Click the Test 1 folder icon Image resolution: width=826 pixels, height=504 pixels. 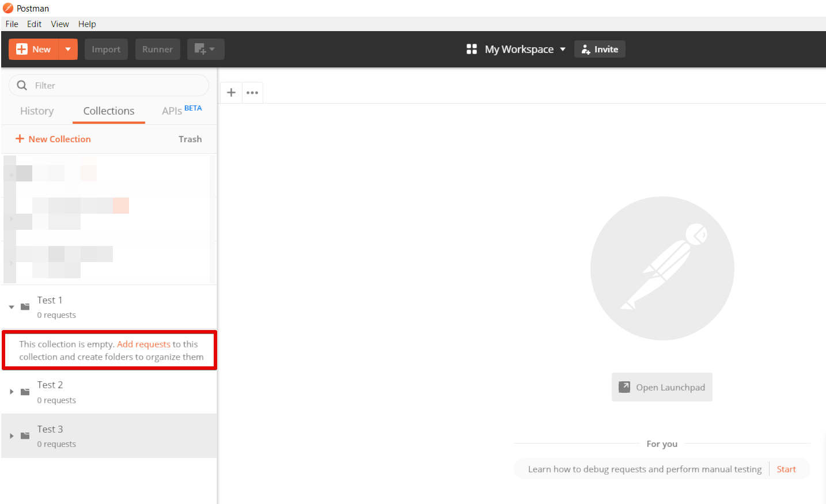pyautogui.click(x=25, y=307)
